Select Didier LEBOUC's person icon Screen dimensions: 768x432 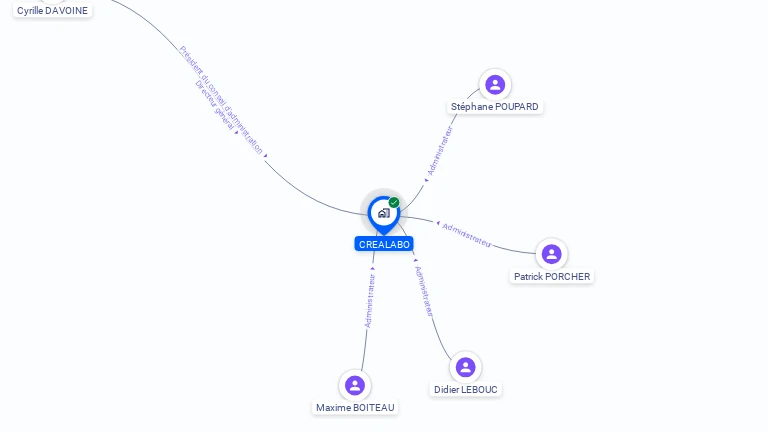pyautogui.click(x=465, y=367)
